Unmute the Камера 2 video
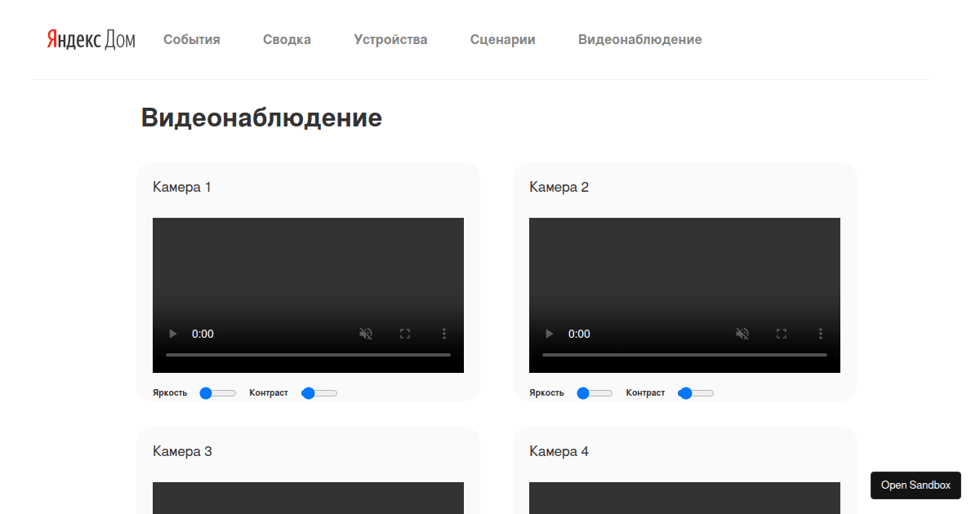 tap(742, 334)
